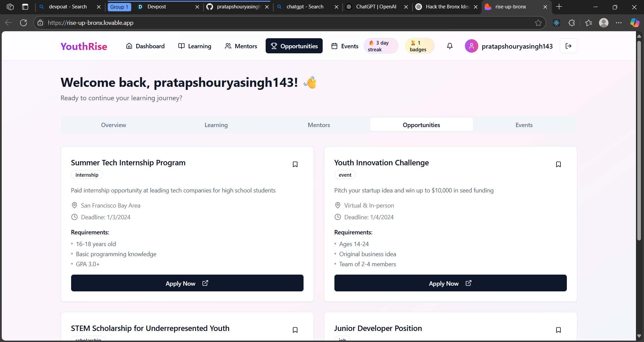644x342 pixels.
Task: Click Deadline: 1/3/2024 text
Action: click(x=106, y=217)
